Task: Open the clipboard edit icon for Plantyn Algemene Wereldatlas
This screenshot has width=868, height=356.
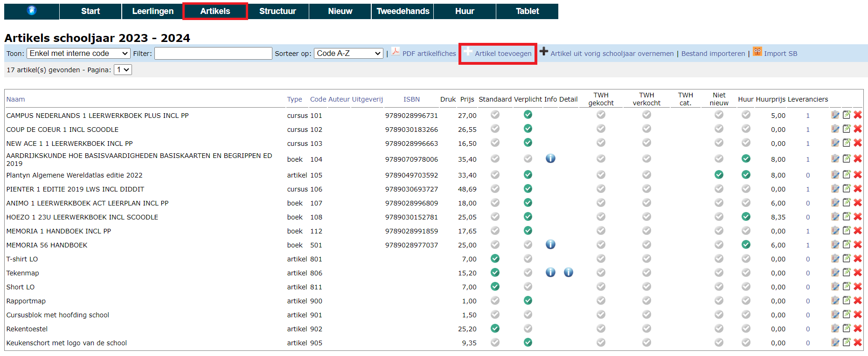Action: pos(835,174)
